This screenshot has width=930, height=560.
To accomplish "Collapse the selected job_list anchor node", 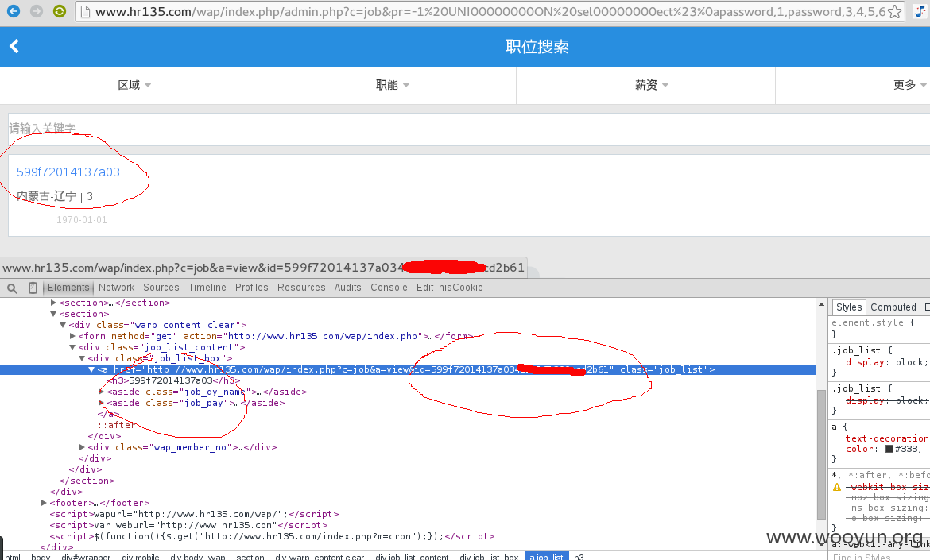I will [91, 370].
